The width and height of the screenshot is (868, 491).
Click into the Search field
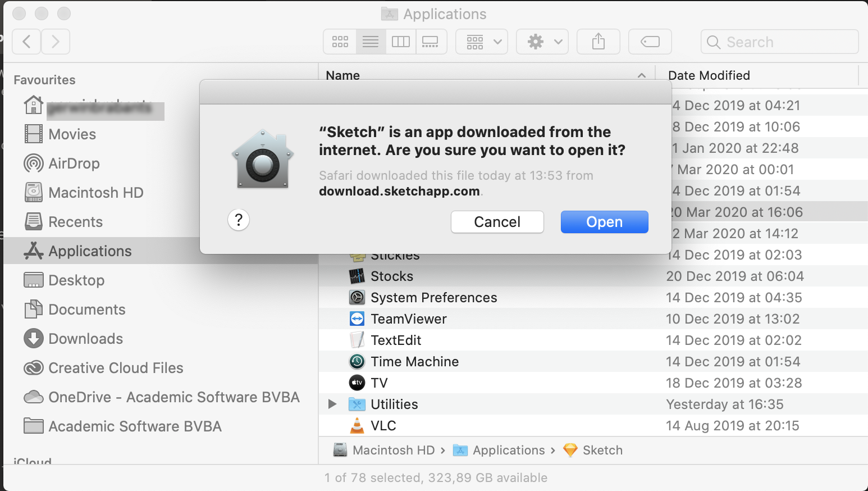(x=780, y=42)
